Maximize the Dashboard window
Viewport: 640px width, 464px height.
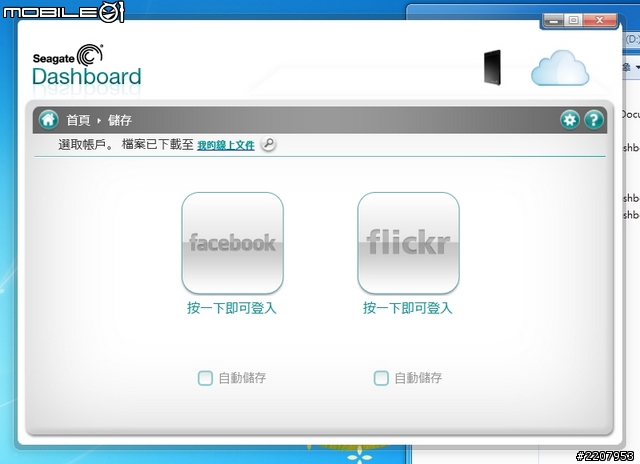click(573, 20)
